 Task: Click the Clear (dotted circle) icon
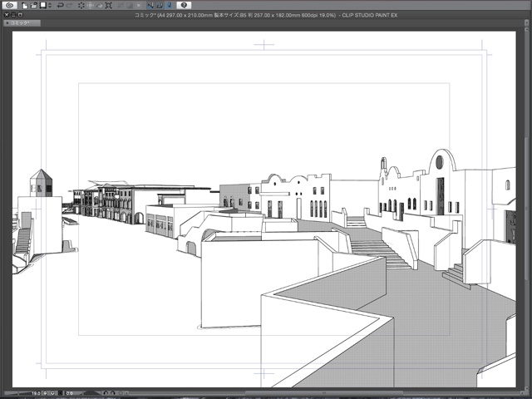[81, 6]
